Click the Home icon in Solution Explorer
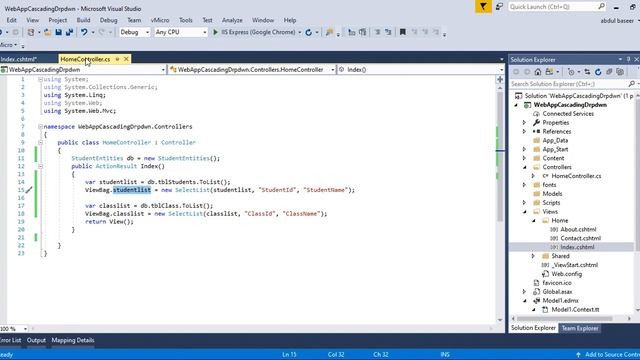640x360 pixels. tap(538, 72)
